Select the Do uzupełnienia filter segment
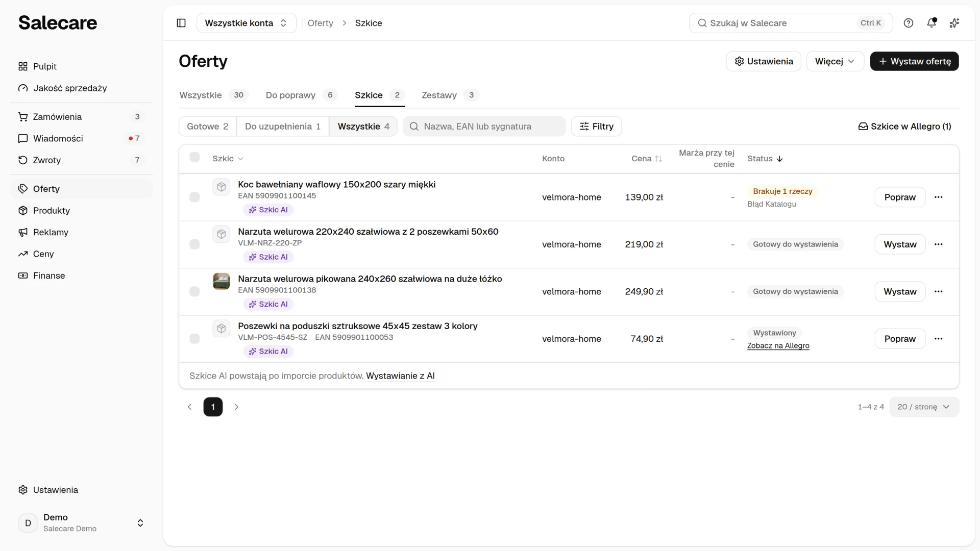This screenshot has height=551, width=980. pos(283,127)
